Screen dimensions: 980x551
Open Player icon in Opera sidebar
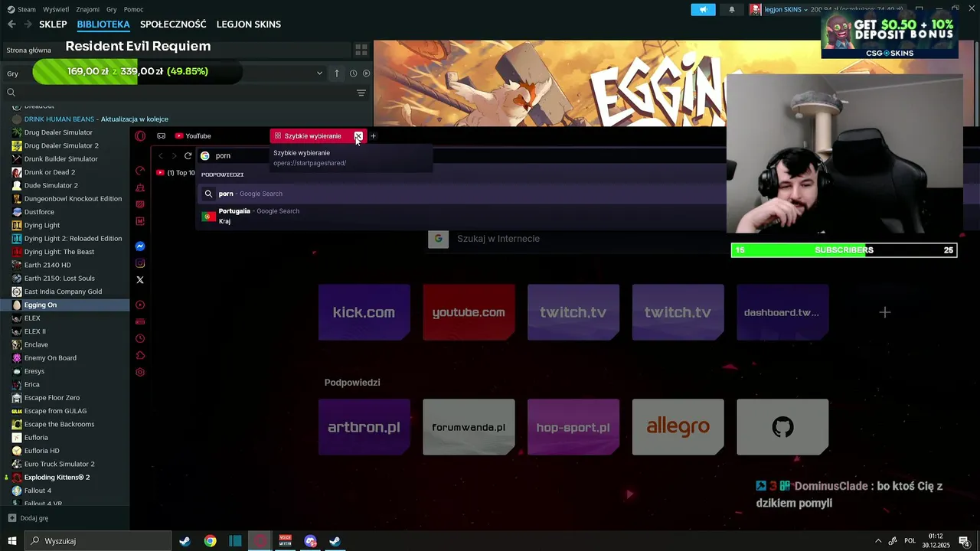point(140,305)
